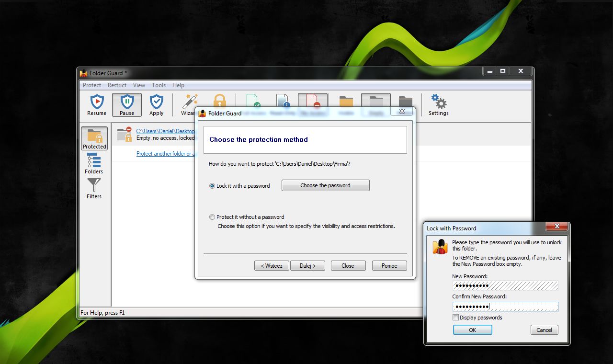The width and height of the screenshot is (613, 364).
Task: Select Lock it with a password option
Action: (x=240, y=186)
